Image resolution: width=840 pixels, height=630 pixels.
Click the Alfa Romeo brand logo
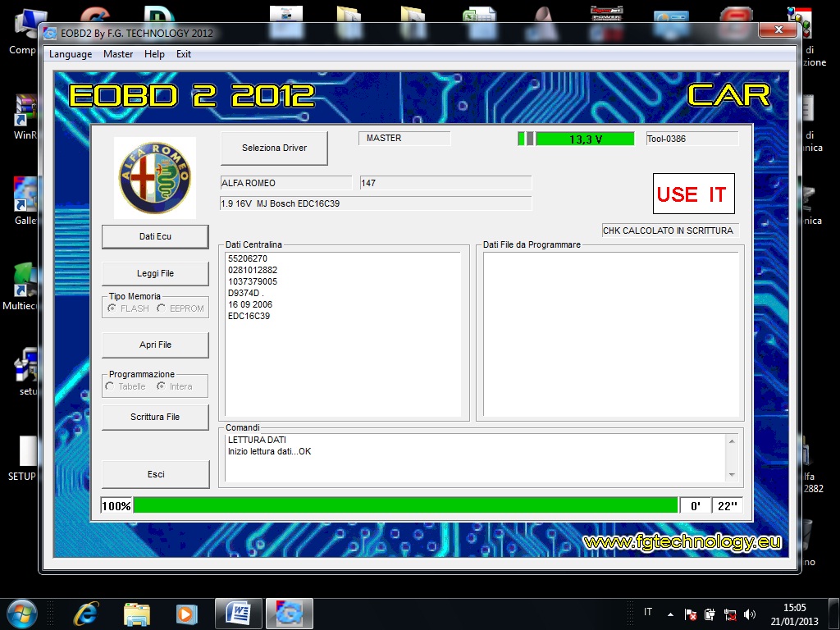155,178
